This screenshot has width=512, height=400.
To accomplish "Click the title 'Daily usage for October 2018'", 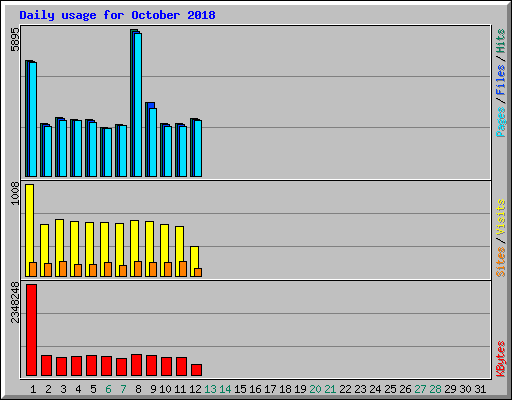I will pyautogui.click(x=117, y=15).
